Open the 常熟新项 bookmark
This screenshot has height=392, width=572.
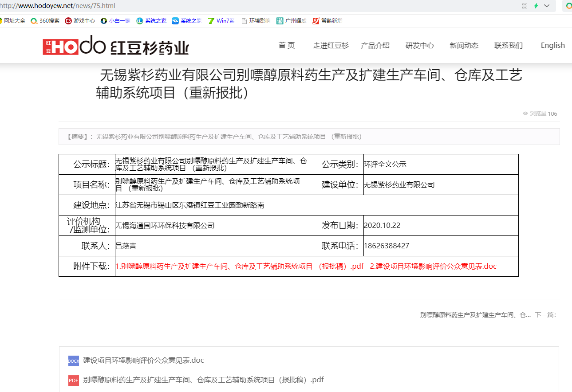[327, 21]
